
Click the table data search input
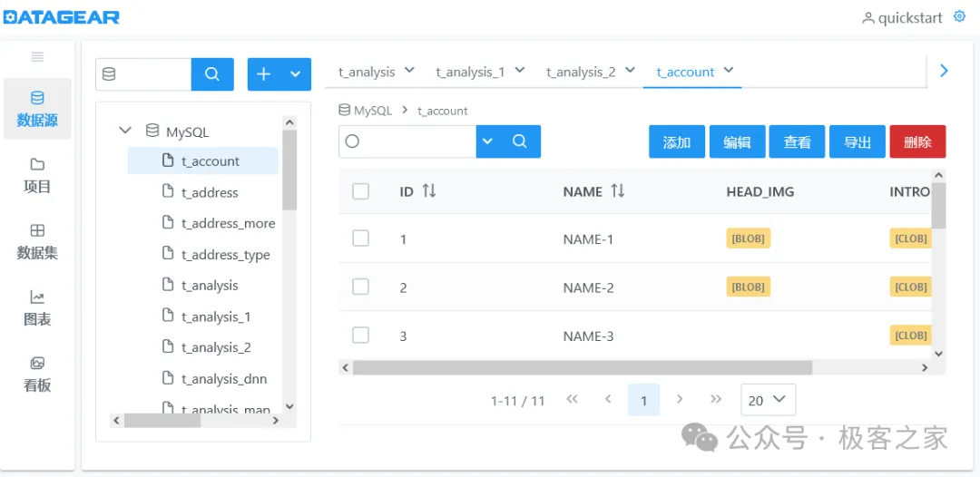point(407,141)
